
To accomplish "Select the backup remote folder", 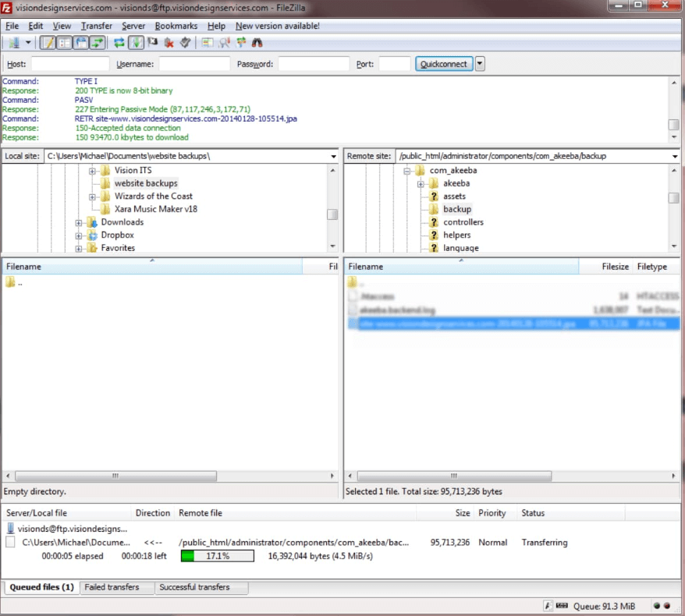I will (457, 209).
